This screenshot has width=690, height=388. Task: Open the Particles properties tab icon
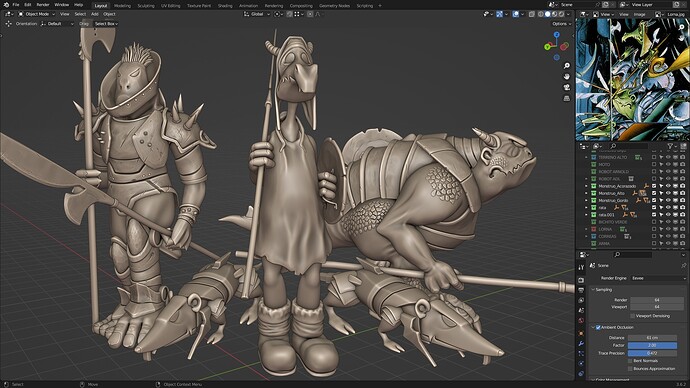coord(581,354)
